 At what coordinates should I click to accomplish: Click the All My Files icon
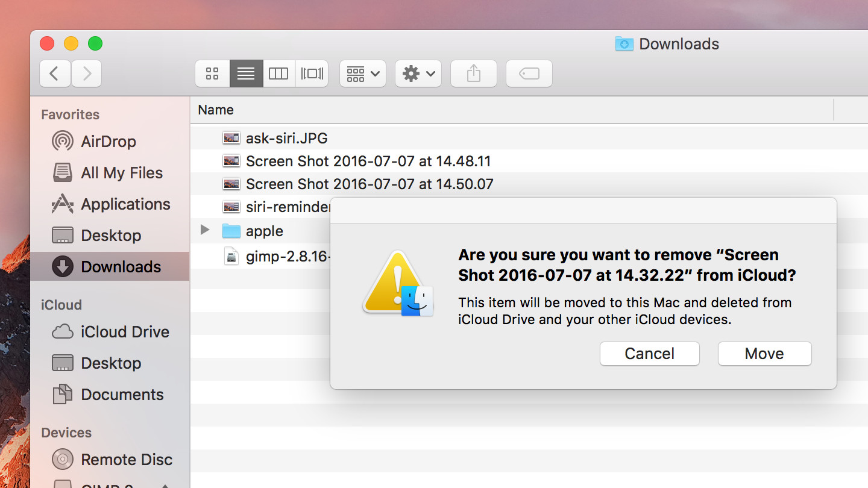click(63, 173)
